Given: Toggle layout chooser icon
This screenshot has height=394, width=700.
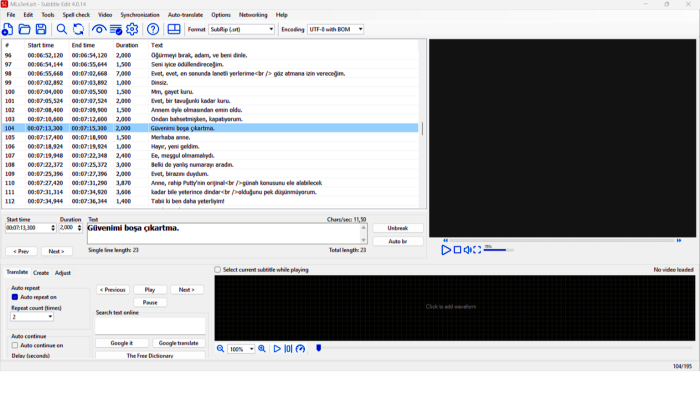Looking at the screenshot, I should coord(174,29).
